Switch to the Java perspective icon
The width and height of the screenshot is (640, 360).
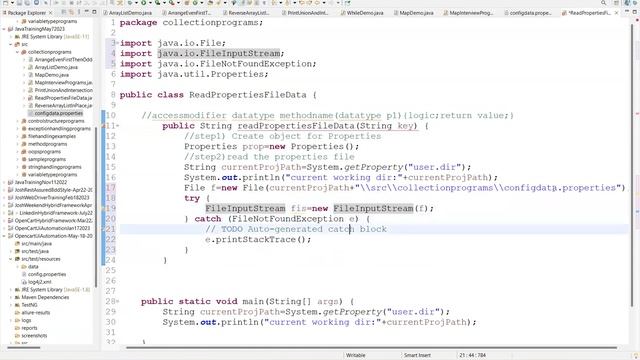coord(627,3)
